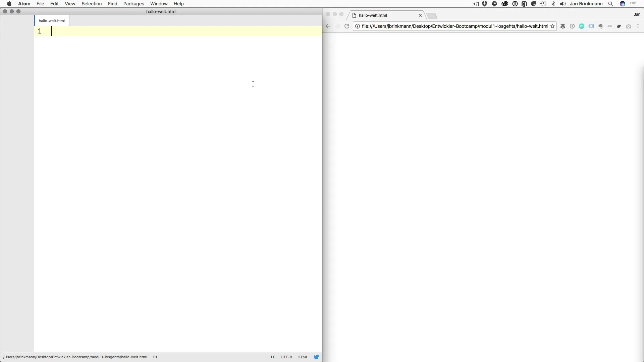
Task: Open the Help menu
Action: point(178,4)
